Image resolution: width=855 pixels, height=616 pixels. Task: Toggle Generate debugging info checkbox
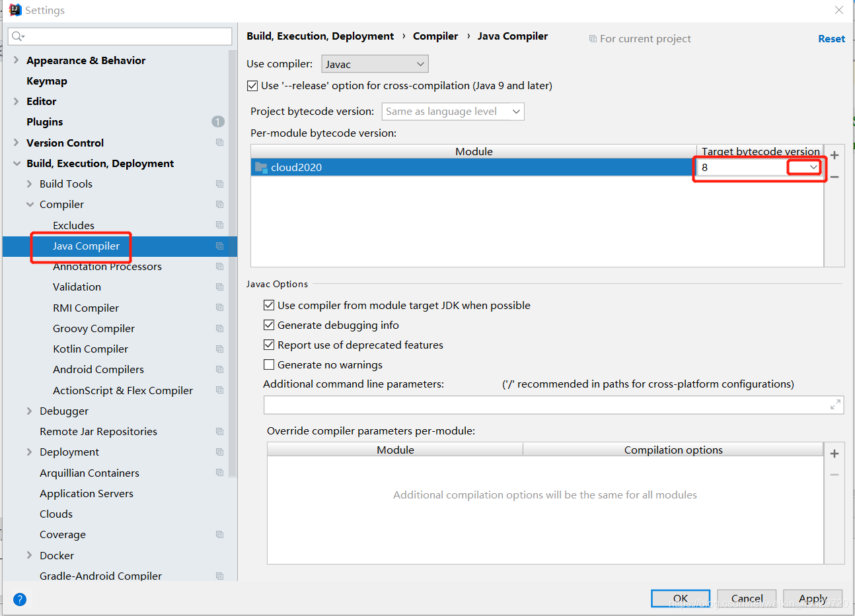(x=269, y=325)
